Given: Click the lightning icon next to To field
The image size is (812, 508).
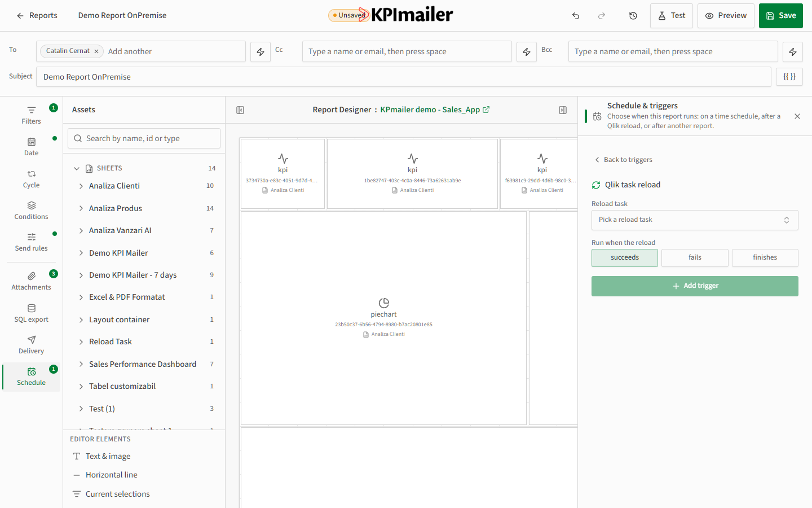Looking at the screenshot, I should click(x=261, y=51).
